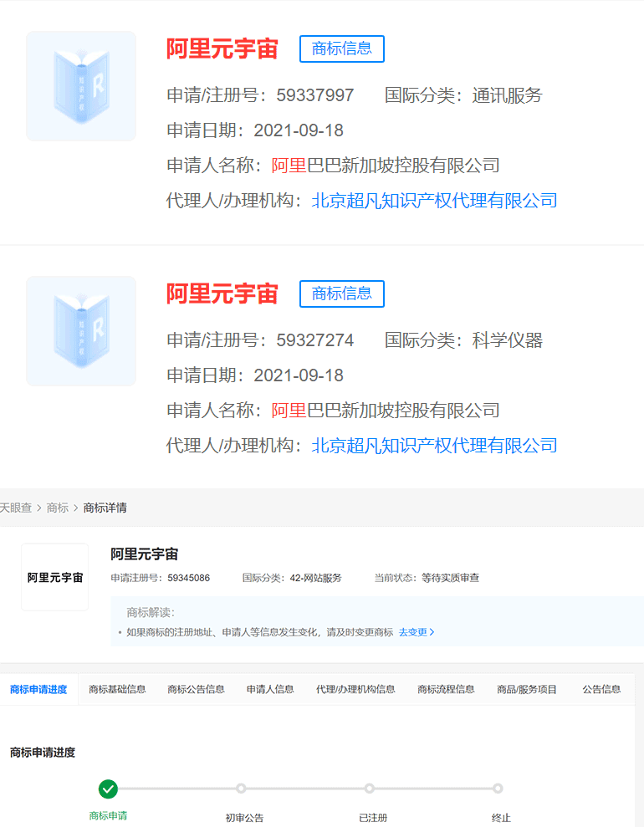This screenshot has height=827, width=644.
Task: Switch to 公告信息 tab
Action: (601, 689)
